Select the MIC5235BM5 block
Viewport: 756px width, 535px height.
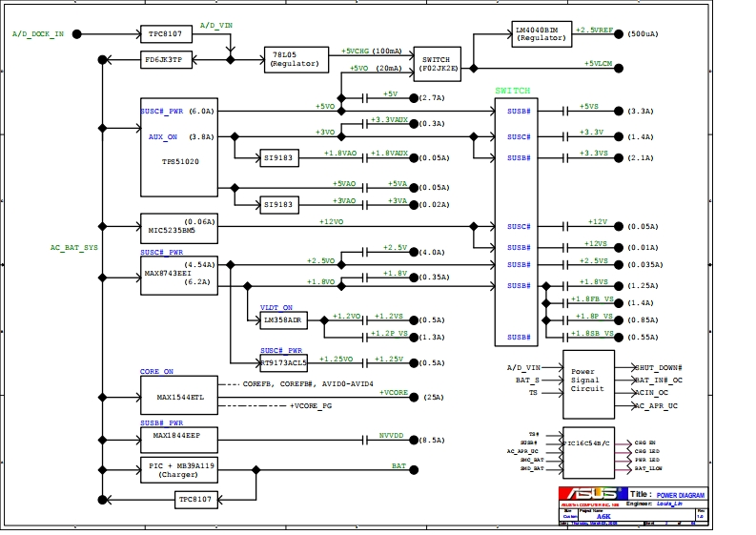tap(178, 227)
